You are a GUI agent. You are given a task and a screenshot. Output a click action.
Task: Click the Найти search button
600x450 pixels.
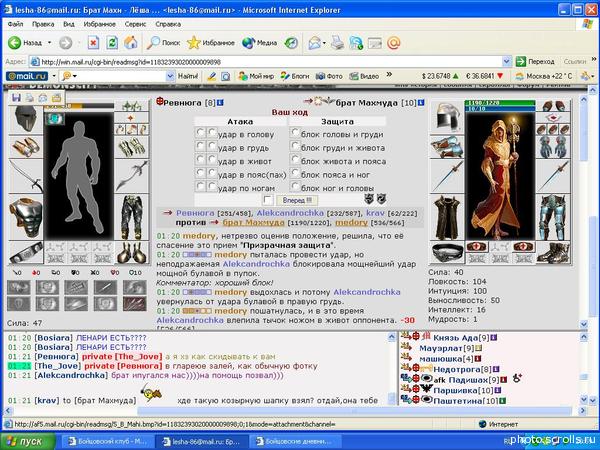(x=188, y=76)
